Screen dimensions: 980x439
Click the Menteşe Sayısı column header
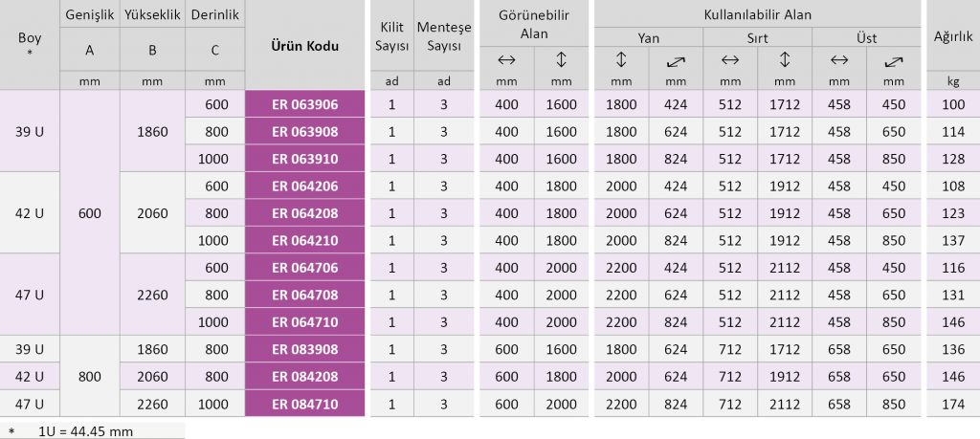pos(444,37)
